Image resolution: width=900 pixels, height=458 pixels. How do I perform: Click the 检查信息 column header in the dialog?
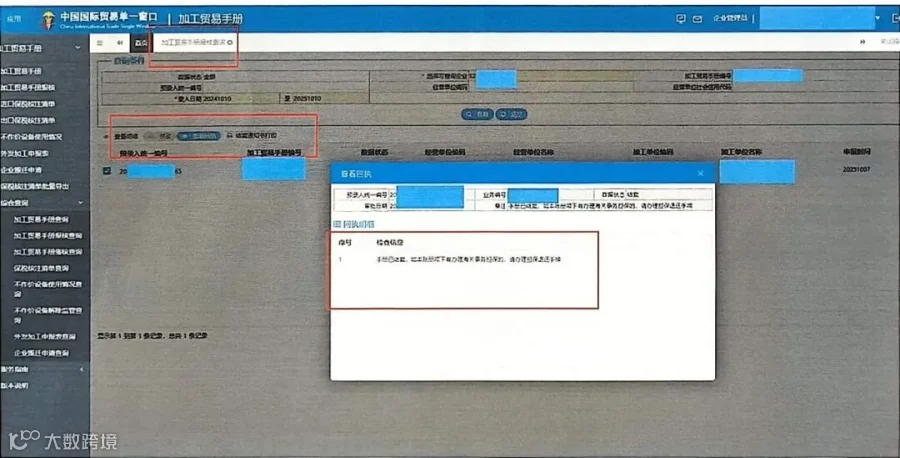click(390, 243)
